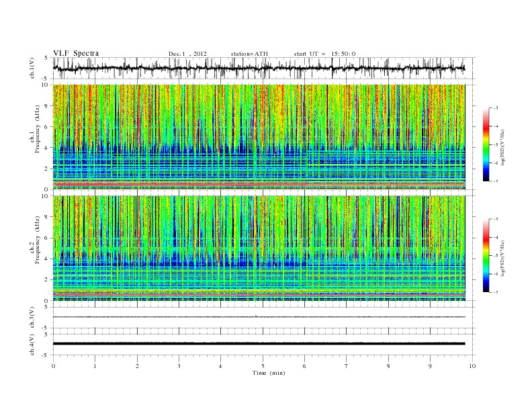The image size is (532, 411).
Task: Click the "-4" tick on ch.2 colorbar
Action: [x=495, y=237]
